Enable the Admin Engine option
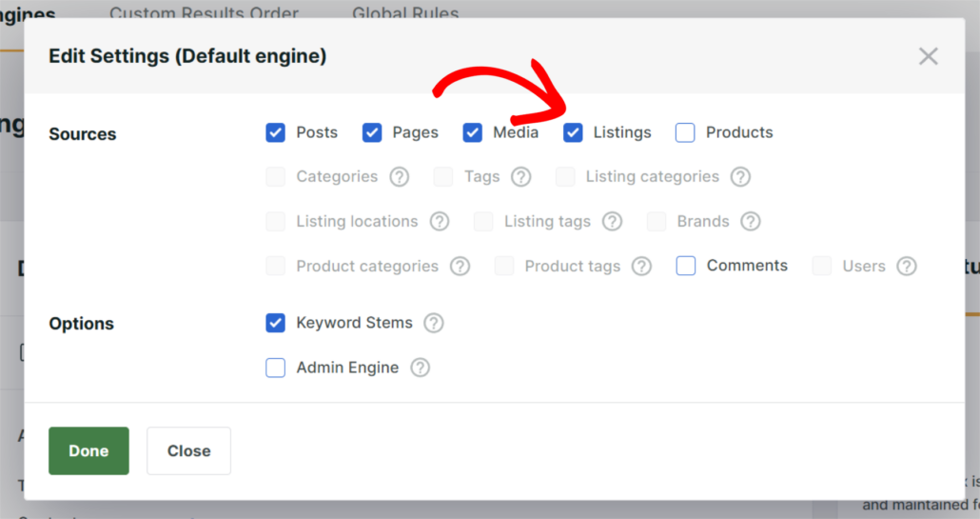 point(276,368)
